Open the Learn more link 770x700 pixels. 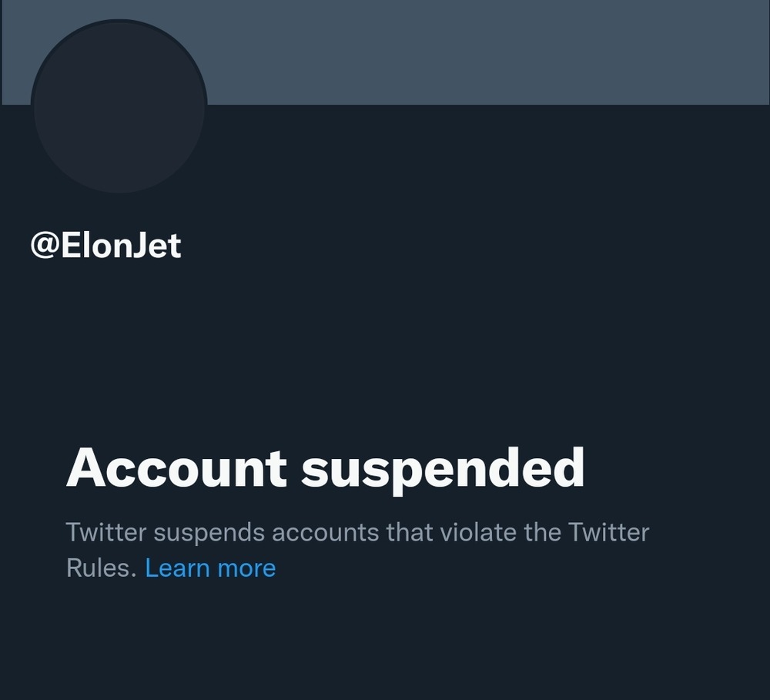point(210,568)
